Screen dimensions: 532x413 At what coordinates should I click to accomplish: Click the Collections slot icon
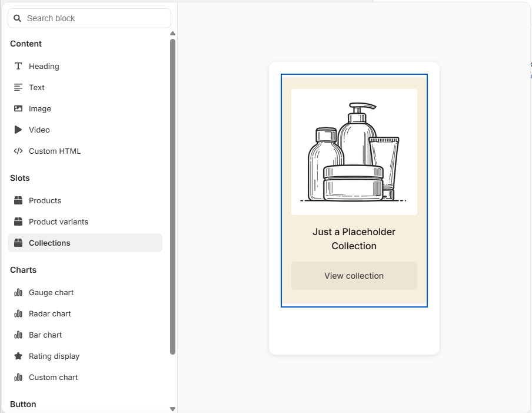point(18,243)
